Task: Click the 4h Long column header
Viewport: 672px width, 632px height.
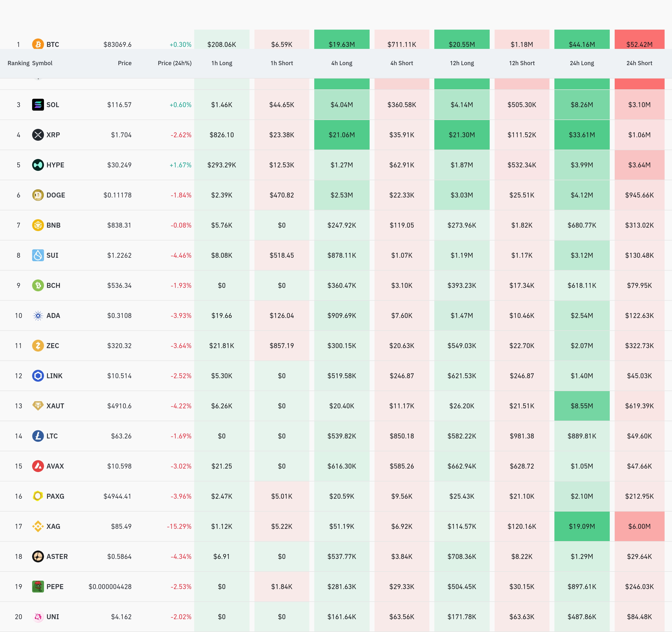Action: 341,63
